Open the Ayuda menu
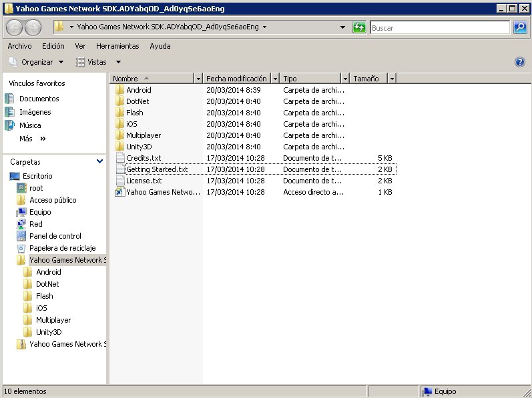Viewport: 532px width, 398px height. [x=160, y=46]
